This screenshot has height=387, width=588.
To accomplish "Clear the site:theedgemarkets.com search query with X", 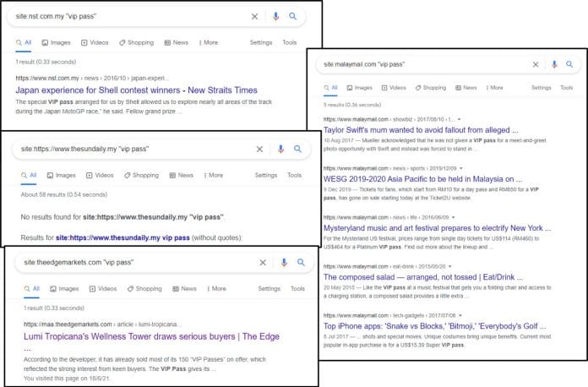I will 262,263.
